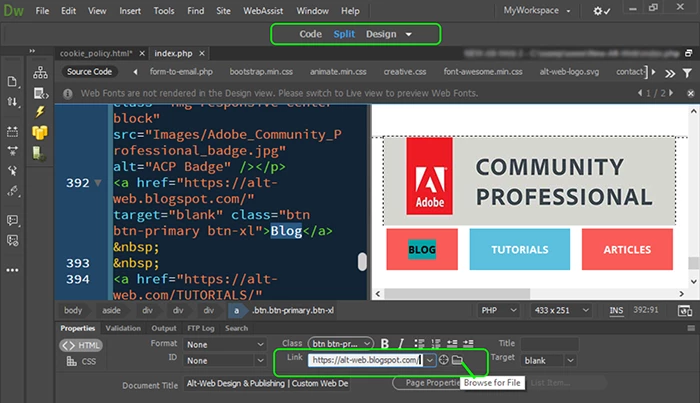Viewport: 700px width, 403px height.
Task: Open the Site menu
Action: click(x=223, y=11)
